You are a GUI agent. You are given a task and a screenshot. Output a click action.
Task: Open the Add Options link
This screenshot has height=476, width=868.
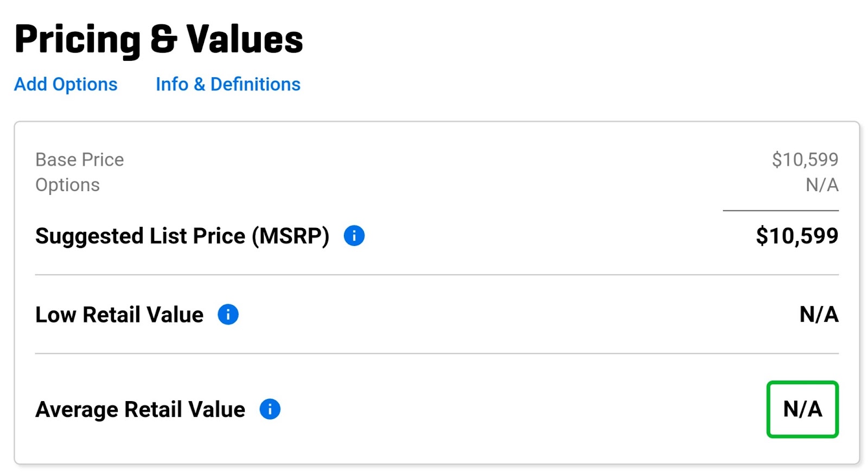point(66,84)
